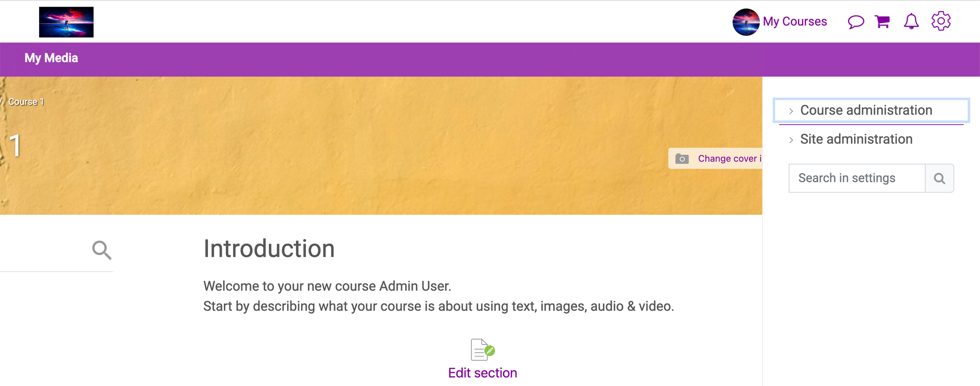The height and width of the screenshot is (386, 980).
Task: Open the messages speech bubble icon
Action: 855,22
